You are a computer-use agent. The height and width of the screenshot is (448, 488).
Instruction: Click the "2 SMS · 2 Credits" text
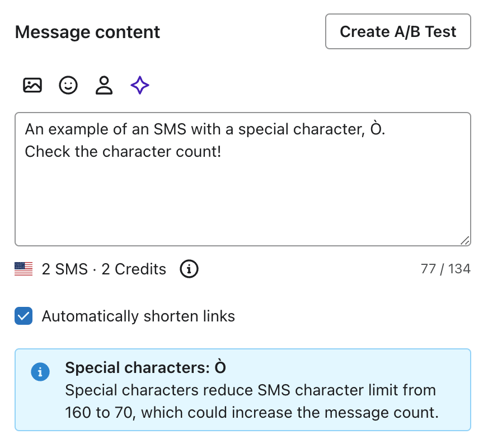coord(104,269)
